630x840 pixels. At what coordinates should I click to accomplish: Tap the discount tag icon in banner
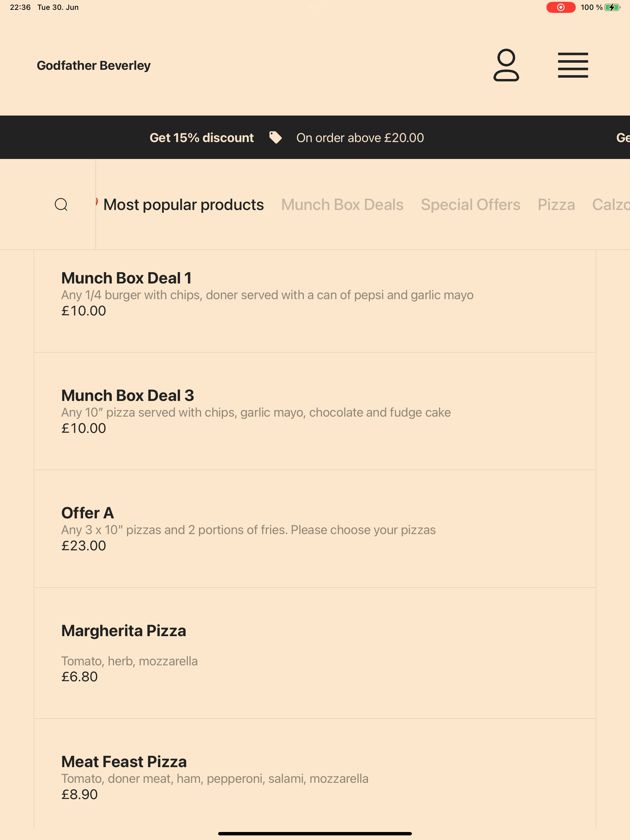[x=276, y=137]
